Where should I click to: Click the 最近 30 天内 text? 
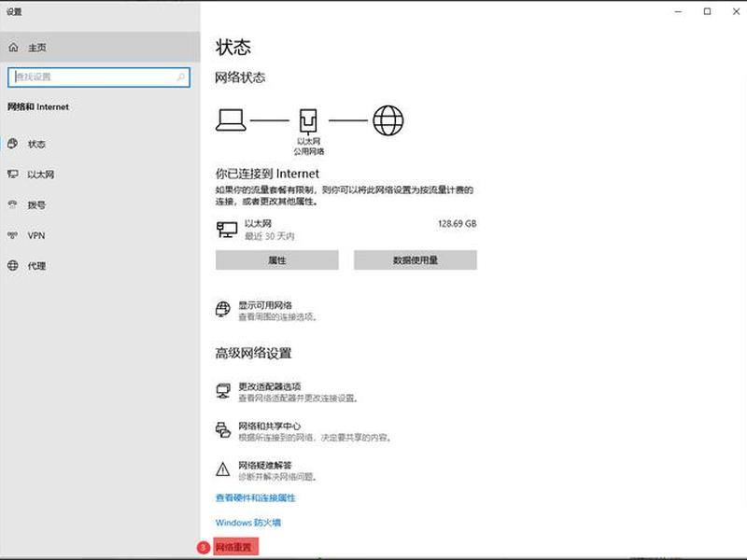(270, 236)
